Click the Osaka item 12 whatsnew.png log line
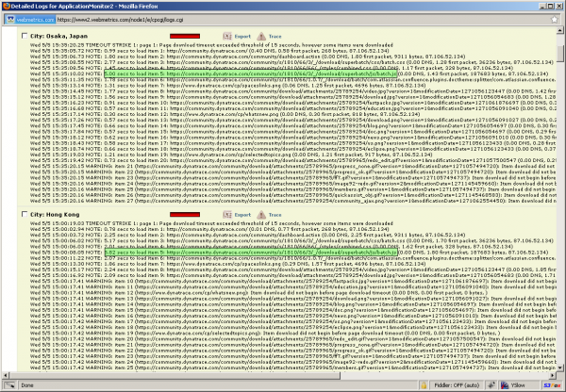 (225, 114)
